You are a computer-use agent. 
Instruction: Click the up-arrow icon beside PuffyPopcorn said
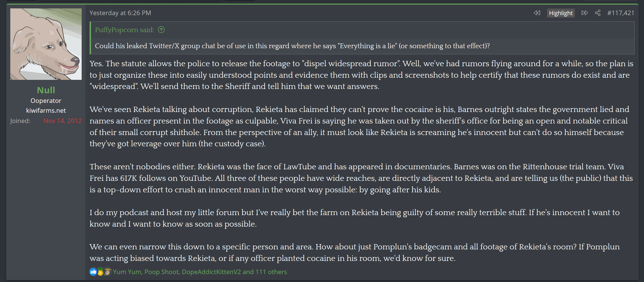pyautogui.click(x=161, y=30)
